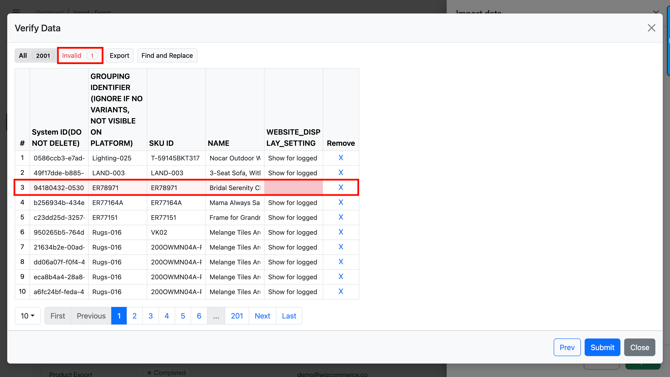Select the name cell Nocar Outdoor
The width and height of the screenshot is (670, 377).
click(x=235, y=158)
